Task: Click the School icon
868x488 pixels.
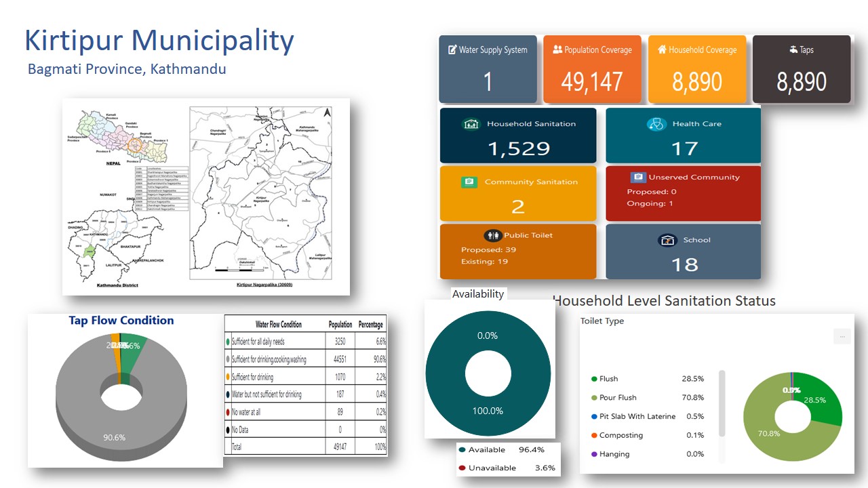Action: [x=668, y=240]
